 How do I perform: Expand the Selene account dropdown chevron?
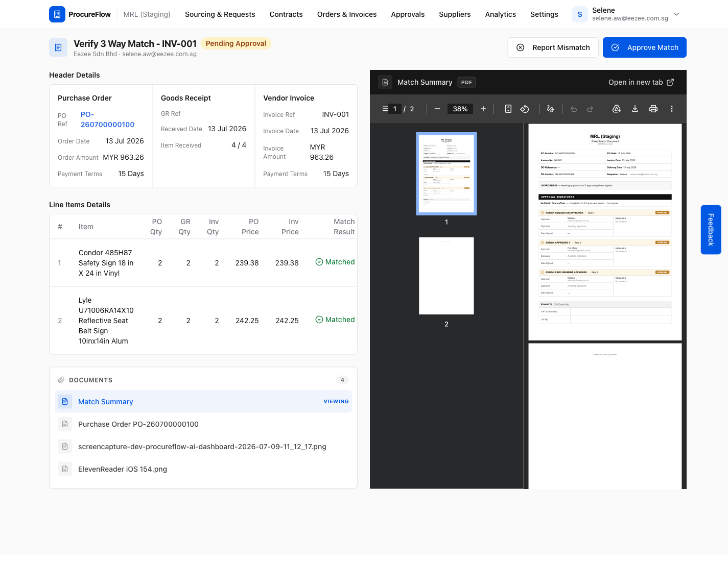coord(676,14)
